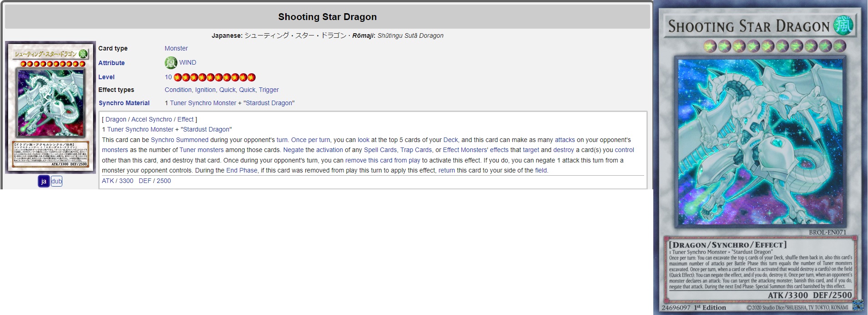Click the Effect link in the type brackets
Viewport: 868px width, 315px height.
pyautogui.click(x=185, y=119)
